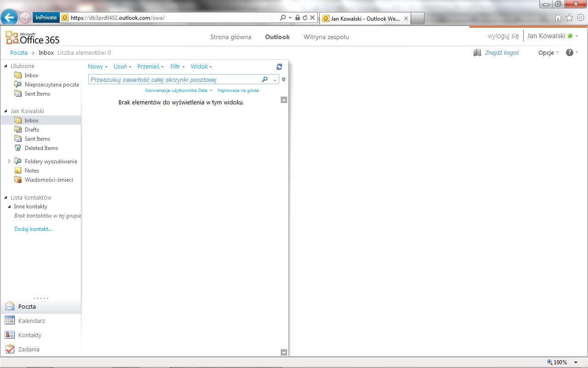This screenshot has width=588, height=368.
Task: Expand the Foldery wyszukiwania tree node
Action: (9, 161)
